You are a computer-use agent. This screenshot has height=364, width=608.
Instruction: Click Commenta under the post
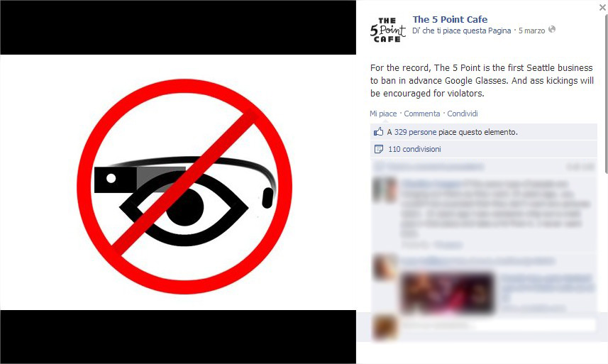[422, 114]
